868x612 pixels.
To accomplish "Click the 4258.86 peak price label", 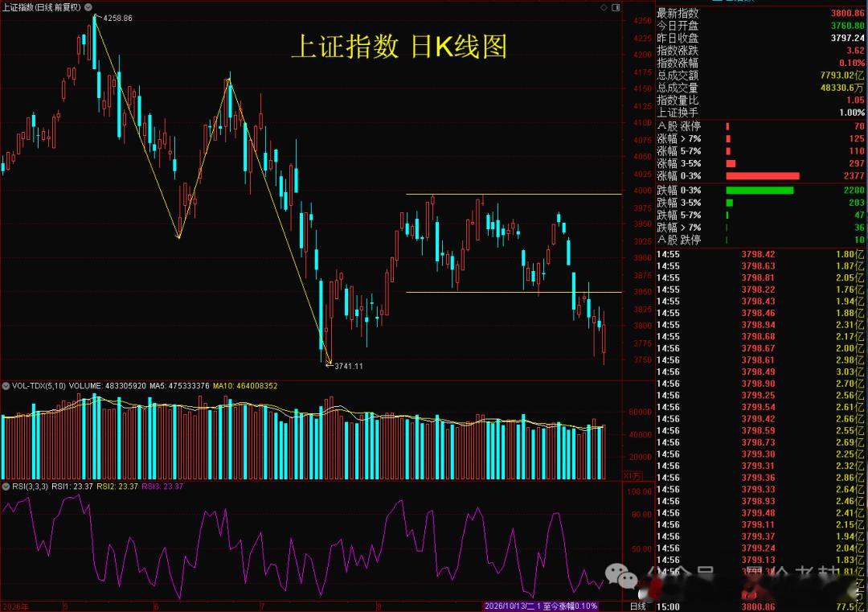I will coord(117,18).
